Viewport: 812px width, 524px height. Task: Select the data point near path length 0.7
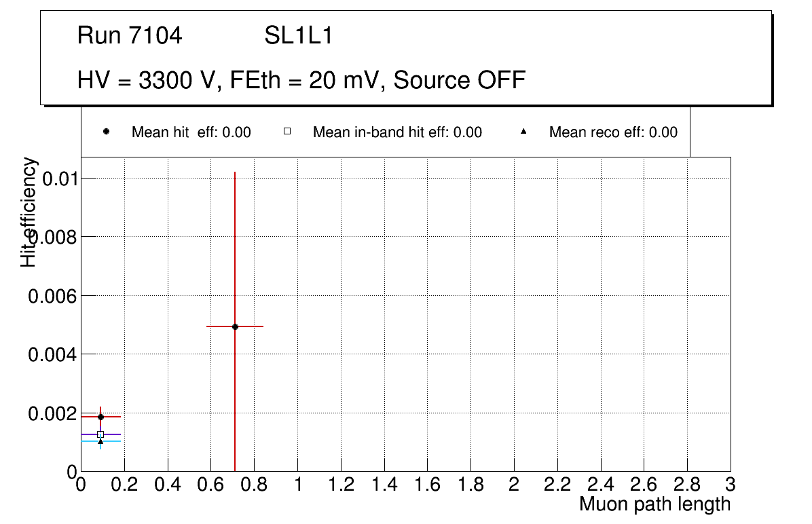point(235,326)
